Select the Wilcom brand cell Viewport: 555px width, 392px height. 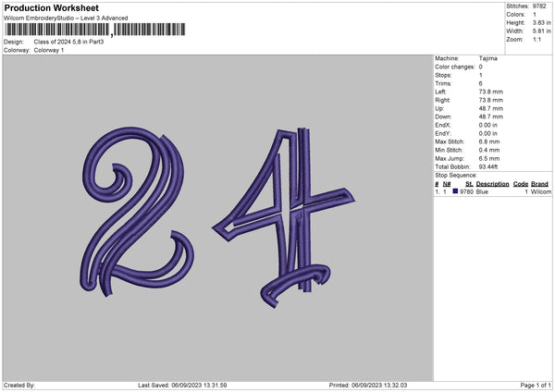pyautogui.click(x=541, y=191)
